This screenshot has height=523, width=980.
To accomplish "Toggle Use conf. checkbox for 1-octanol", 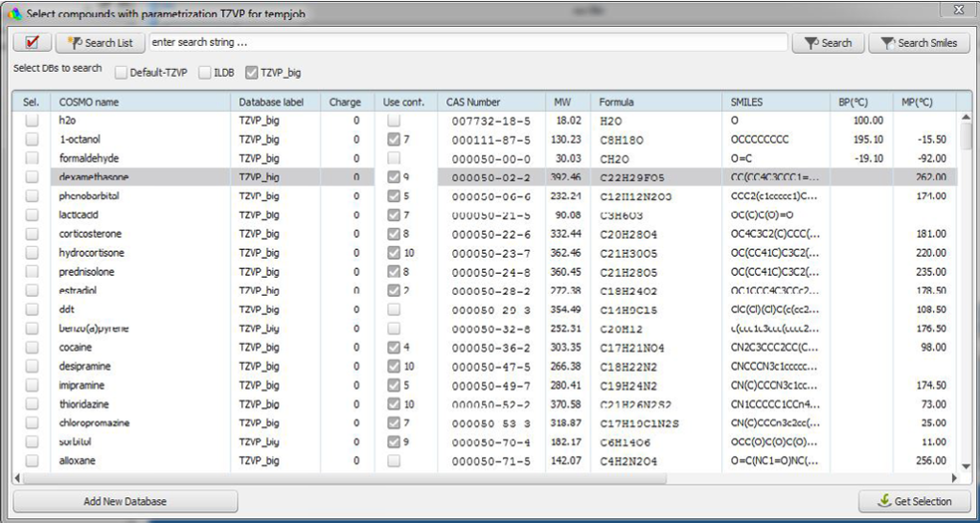I will pos(394,140).
